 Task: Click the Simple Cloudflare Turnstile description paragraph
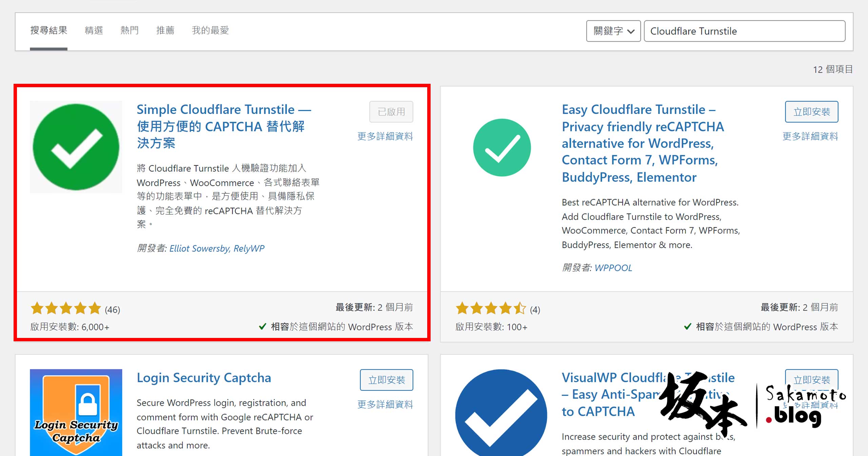228,196
